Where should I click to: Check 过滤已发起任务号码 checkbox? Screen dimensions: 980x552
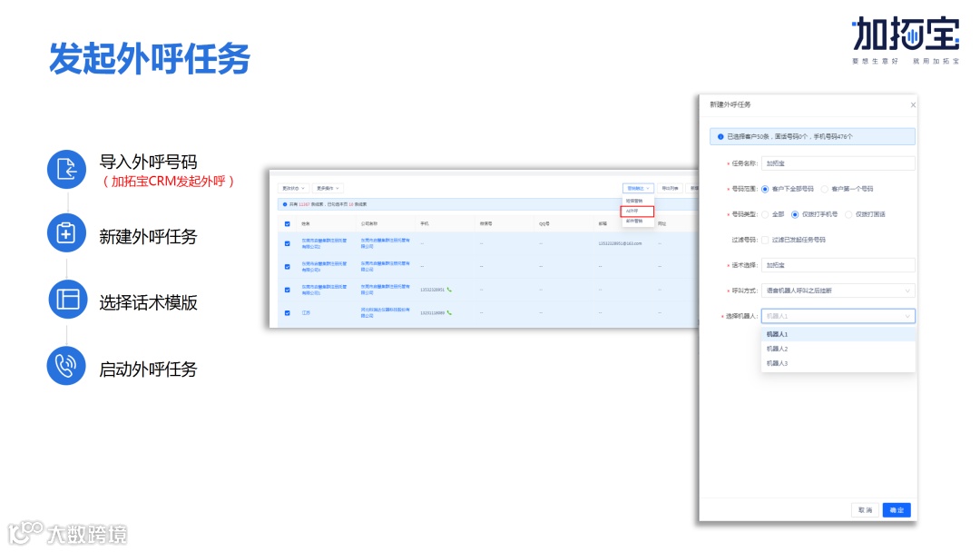coord(765,240)
